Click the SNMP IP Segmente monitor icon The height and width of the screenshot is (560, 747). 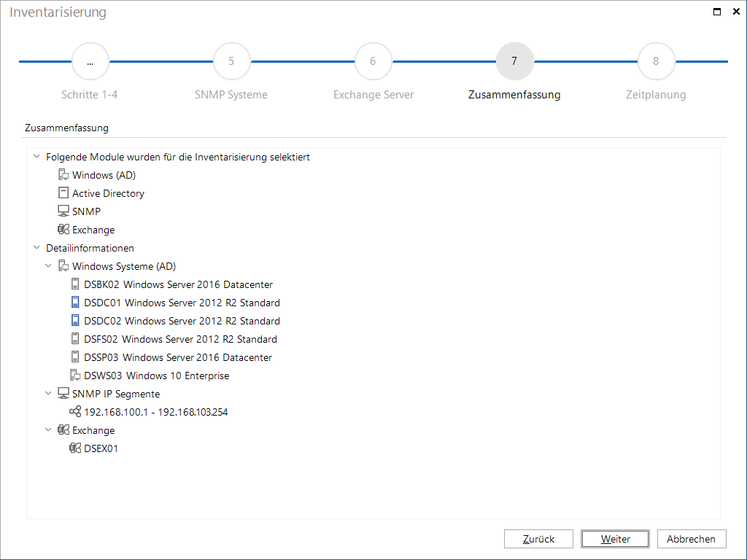coord(63,393)
